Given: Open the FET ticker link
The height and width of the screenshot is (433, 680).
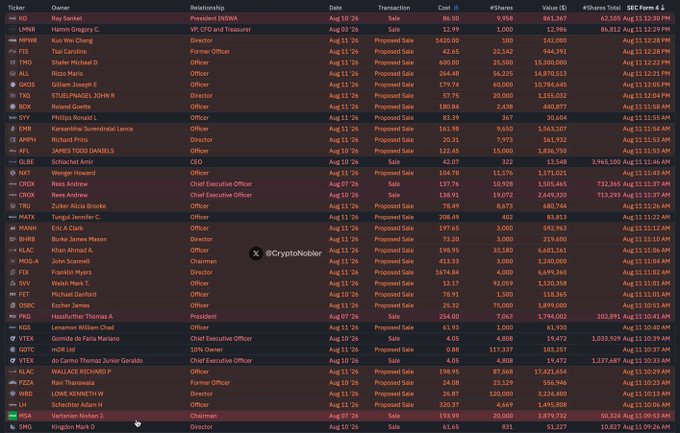Looking at the screenshot, I should [x=24, y=295].
